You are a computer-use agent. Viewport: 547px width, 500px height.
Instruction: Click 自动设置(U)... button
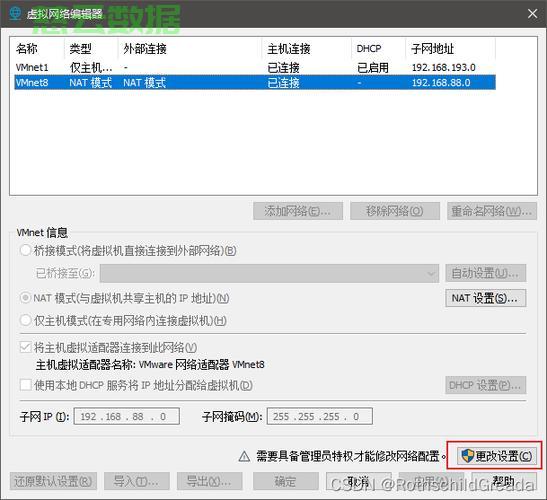486,273
